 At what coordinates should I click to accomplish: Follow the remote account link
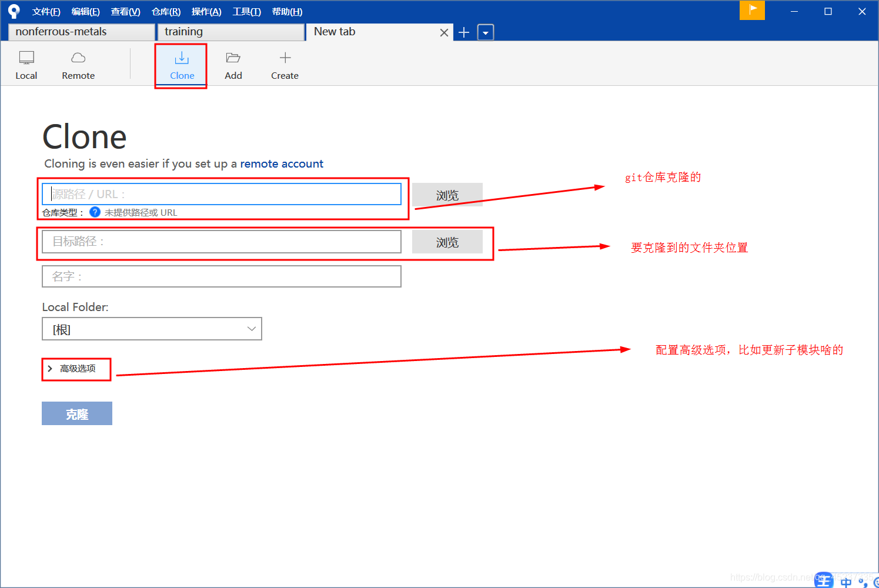(x=282, y=163)
